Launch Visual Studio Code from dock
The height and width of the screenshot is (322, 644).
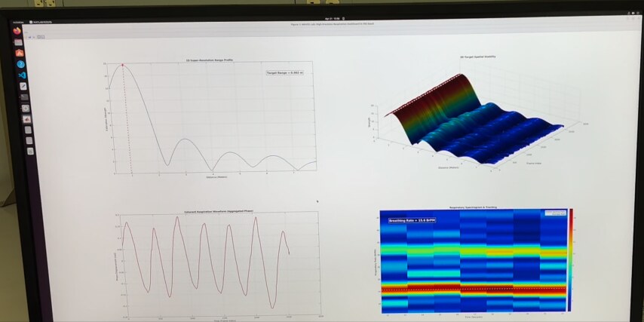(22, 75)
